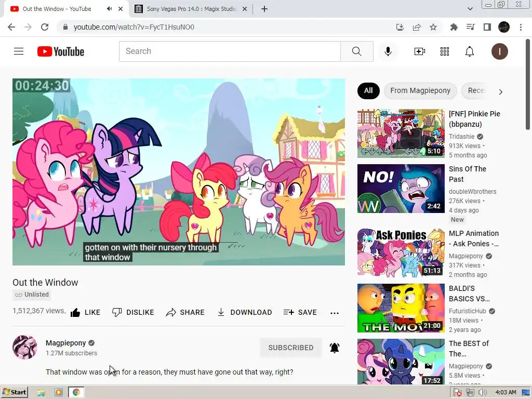Toggle the subscription notification bell
The image size is (532, 399).
(335, 348)
